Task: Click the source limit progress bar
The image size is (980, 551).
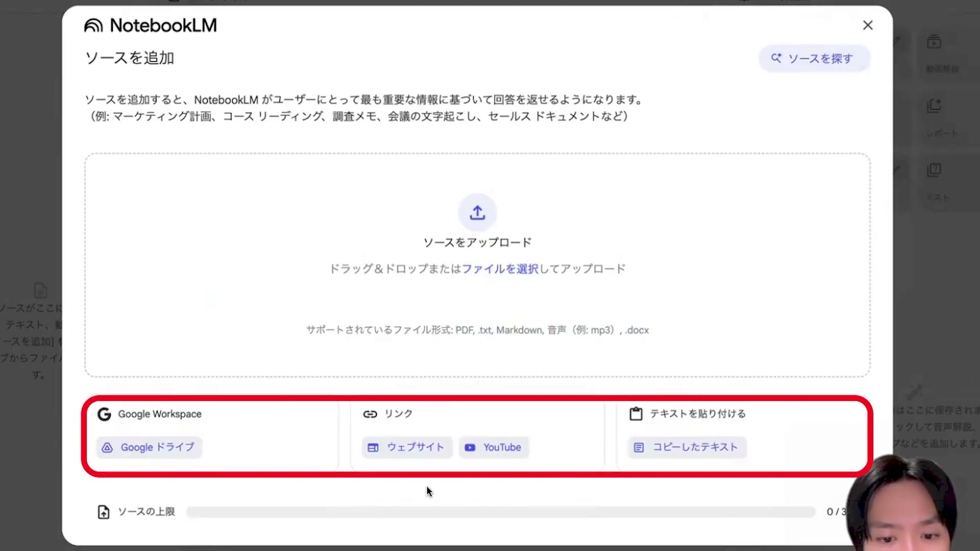Action: click(x=501, y=512)
